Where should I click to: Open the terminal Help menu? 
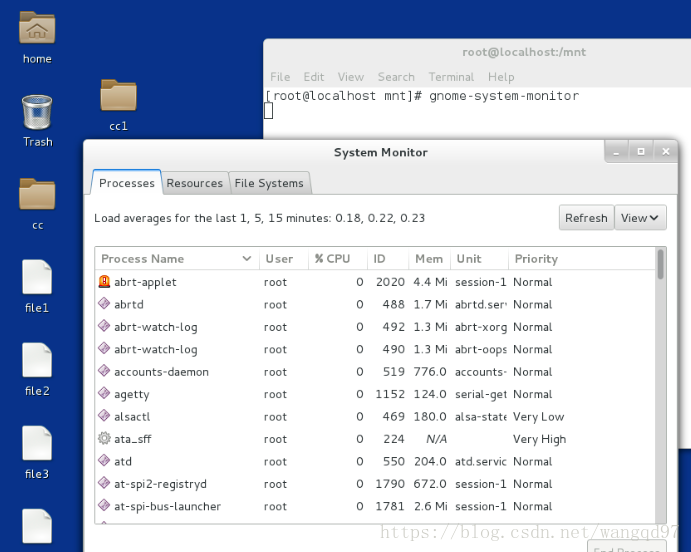click(x=501, y=77)
